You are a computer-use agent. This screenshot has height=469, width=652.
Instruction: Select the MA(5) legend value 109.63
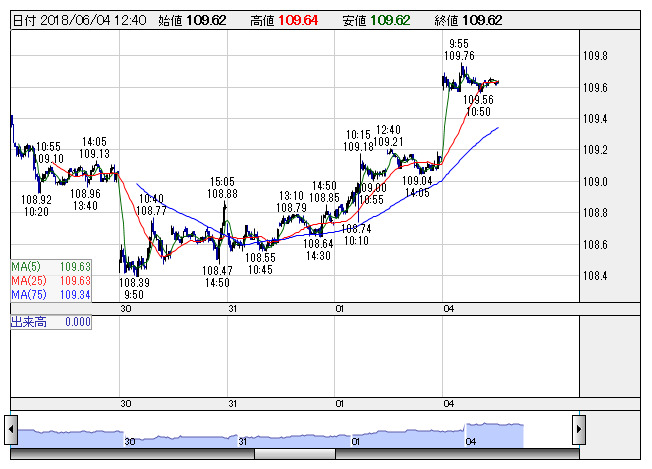[x=75, y=267]
